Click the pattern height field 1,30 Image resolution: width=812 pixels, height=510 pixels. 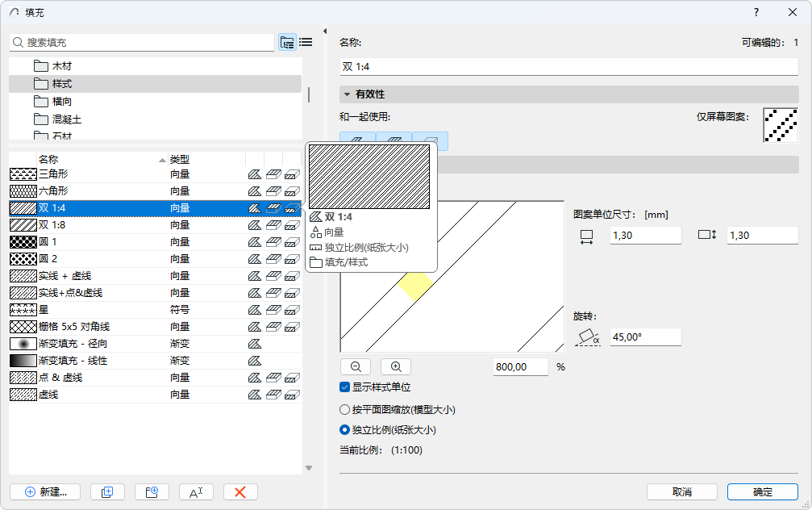[762, 236]
